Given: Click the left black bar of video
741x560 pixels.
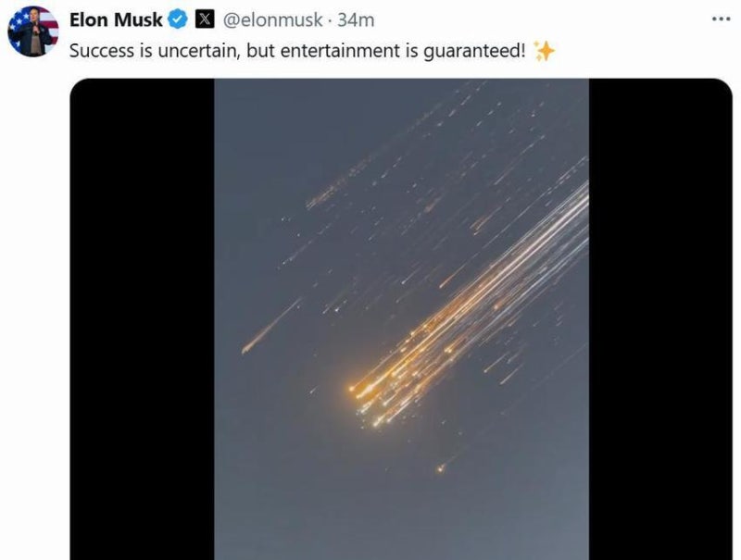Looking at the screenshot, I should [143, 319].
